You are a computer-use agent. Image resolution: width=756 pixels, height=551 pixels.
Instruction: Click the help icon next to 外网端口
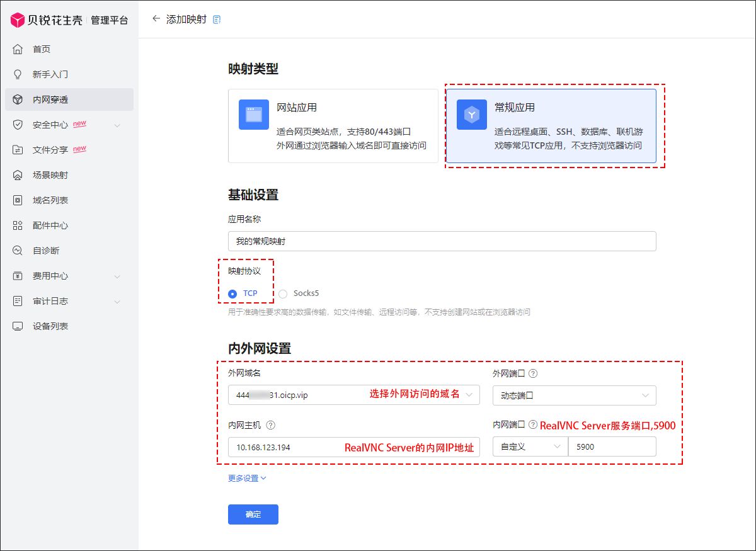pos(533,373)
